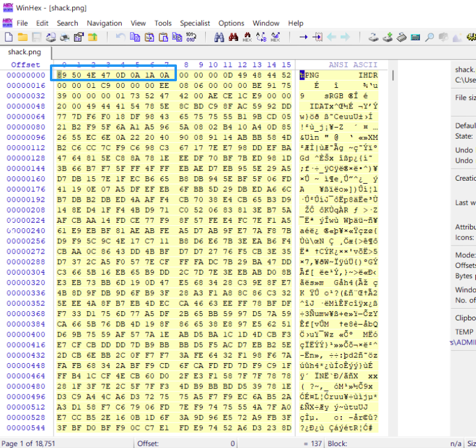Click the Print icon in toolbar
This screenshot has width=476, height=448.
point(64,37)
